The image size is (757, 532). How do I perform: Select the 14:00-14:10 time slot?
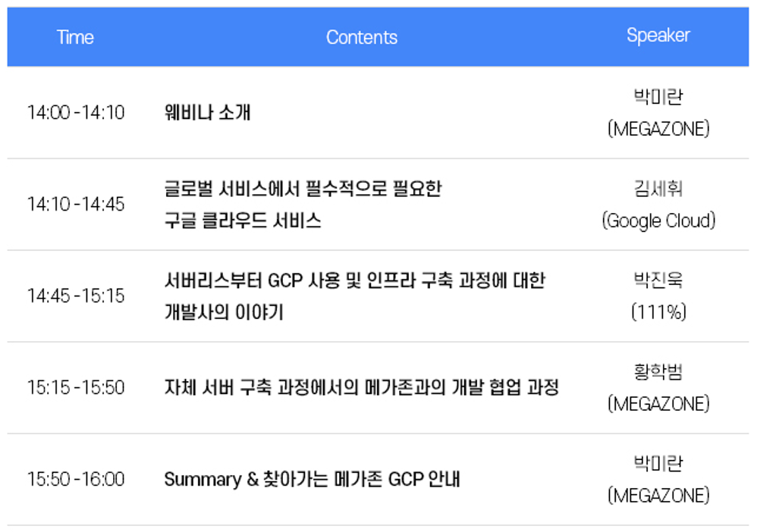tap(76, 113)
